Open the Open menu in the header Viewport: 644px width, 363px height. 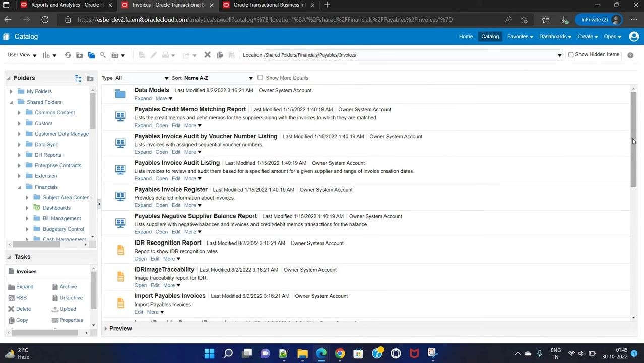click(612, 36)
